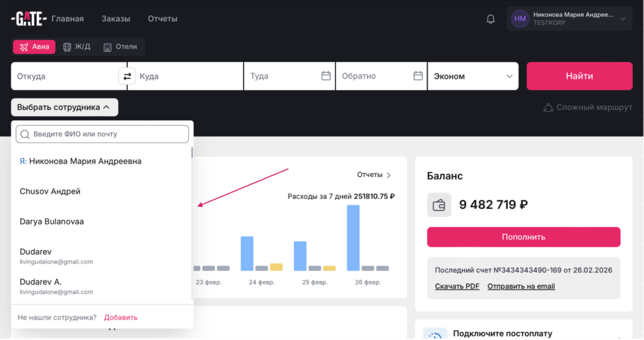Viewport: 644px width, 340px height.
Task: Click the GATE logo
Action: [28, 19]
